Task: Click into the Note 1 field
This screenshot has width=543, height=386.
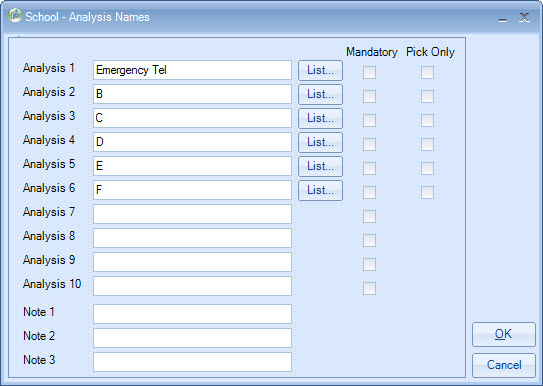Action: point(192,314)
